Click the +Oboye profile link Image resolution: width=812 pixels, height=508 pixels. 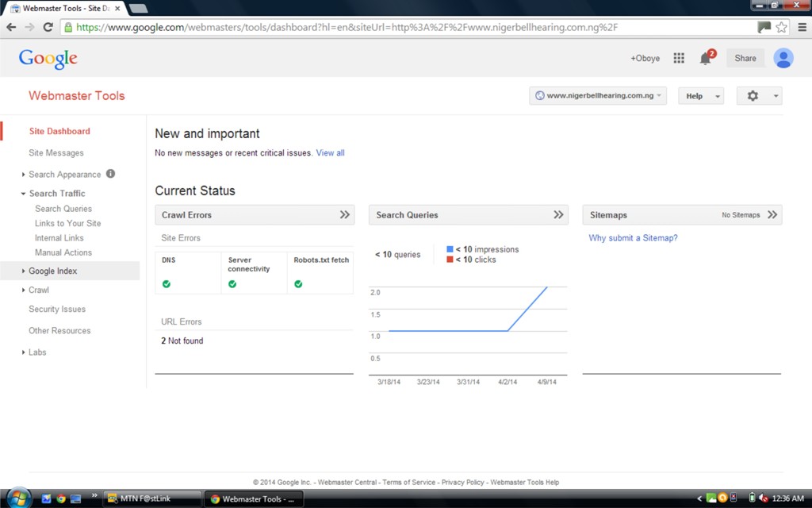point(645,58)
